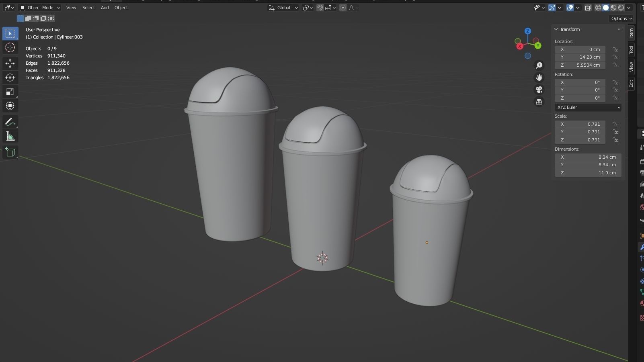
Task: Switch to solid viewport shading
Action: (606, 8)
